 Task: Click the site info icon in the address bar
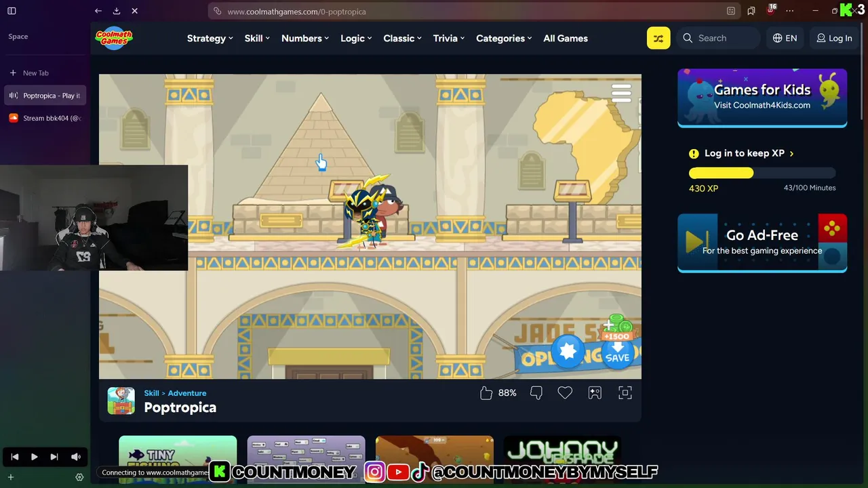click(x=217, y=12)
